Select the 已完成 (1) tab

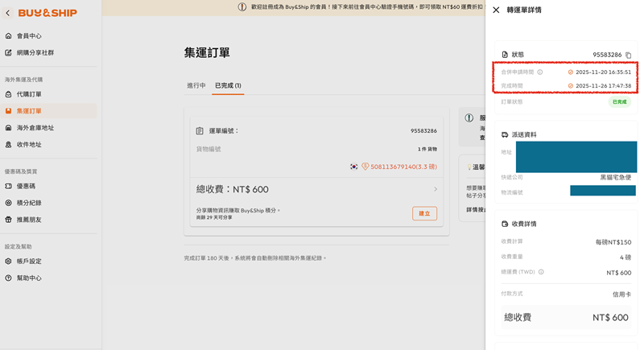pyautogui.click(x=227, y=85)
